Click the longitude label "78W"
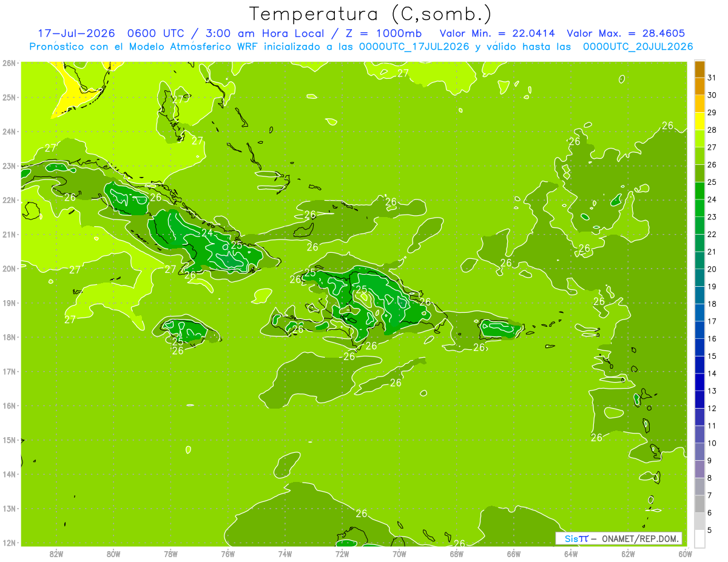The height and width of the screenshot is (562, 728). click(170, 554)
